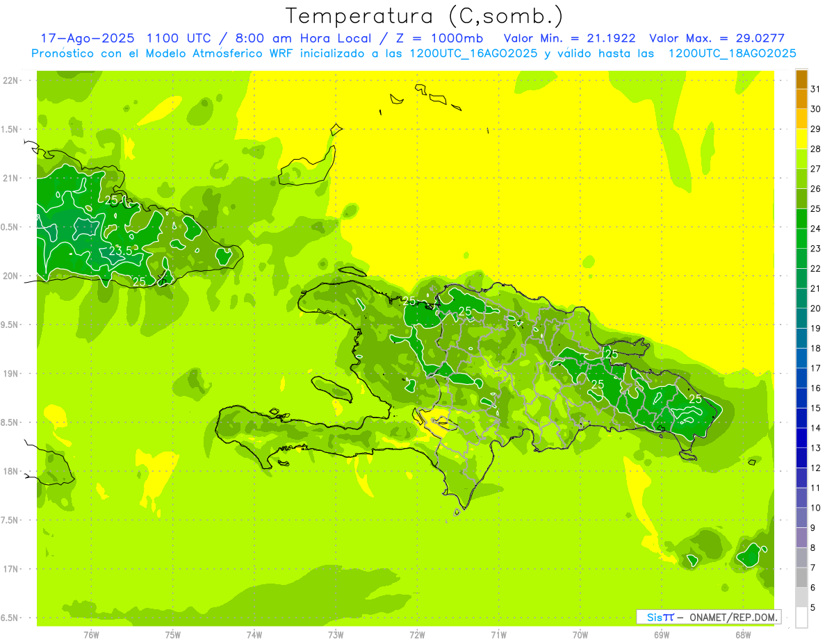Screen dimensions: 834x644
Task: Click the dark orange colorbar swatch above 31
Action: tap(801, 79)
